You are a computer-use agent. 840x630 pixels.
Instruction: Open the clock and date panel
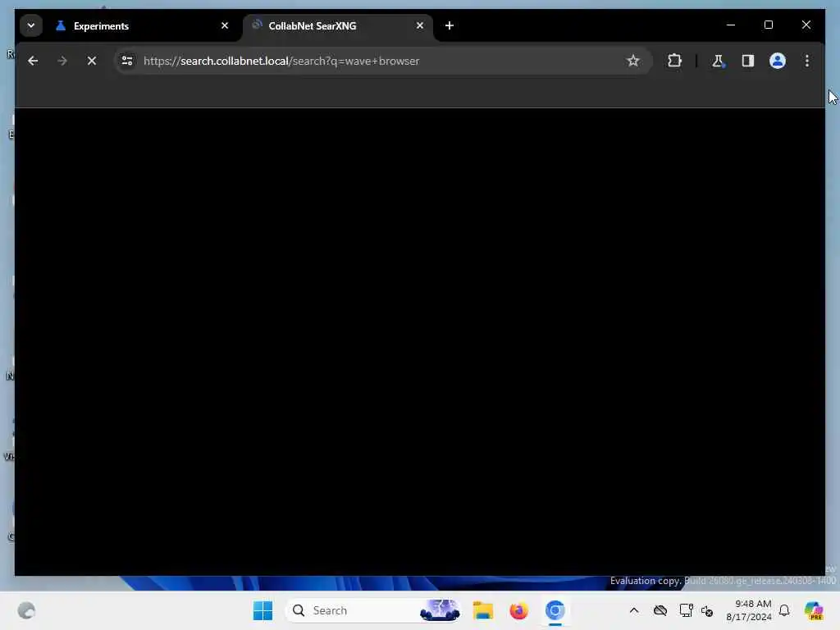(749, 610)
